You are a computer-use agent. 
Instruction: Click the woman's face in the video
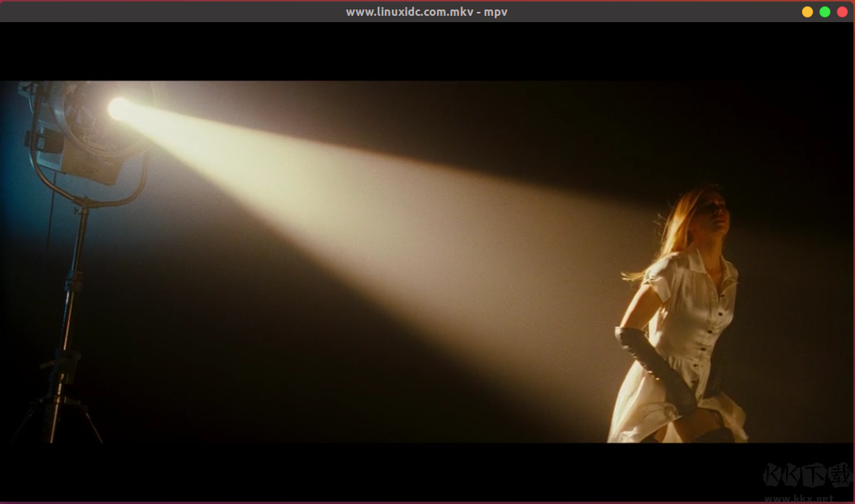pyautogui.click(x=715, y=214)
